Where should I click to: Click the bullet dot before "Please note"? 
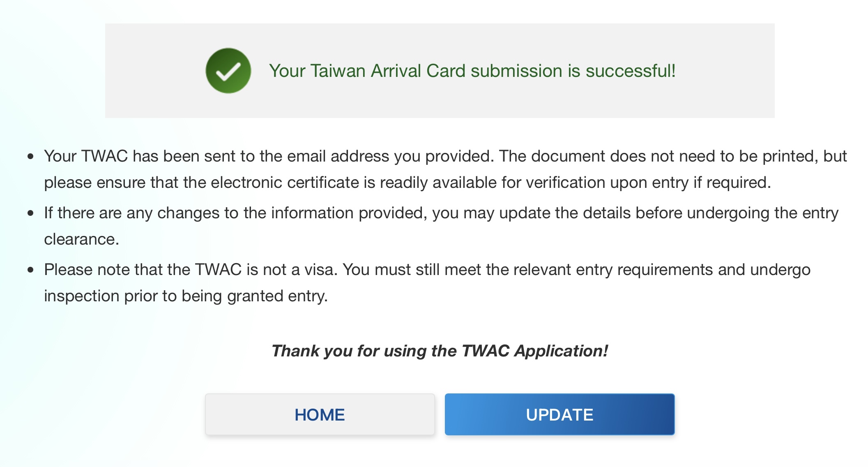[x=30, y=270]
